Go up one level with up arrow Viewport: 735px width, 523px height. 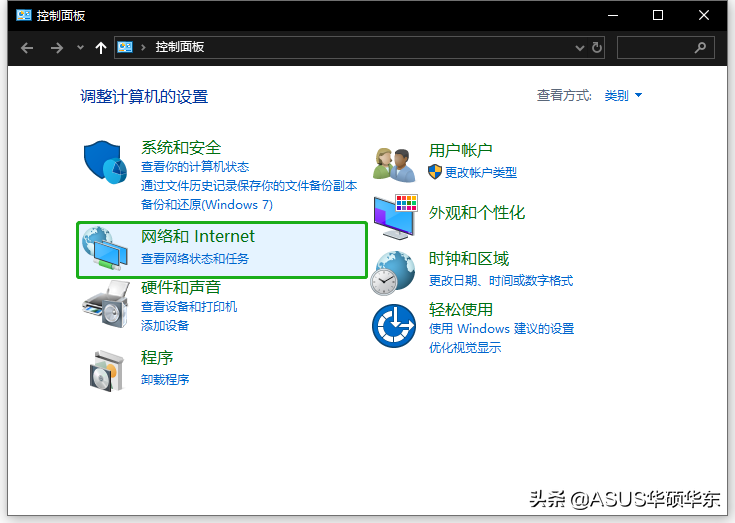point(101,48)
